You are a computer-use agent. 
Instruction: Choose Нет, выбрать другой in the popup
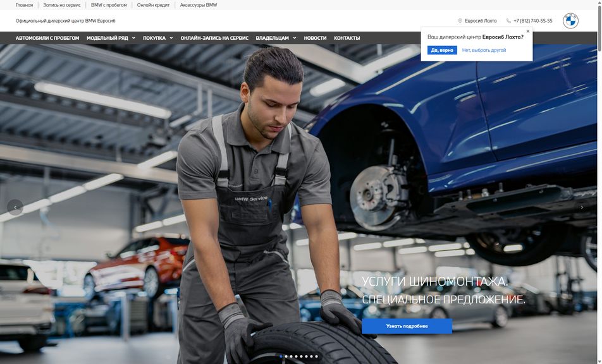pyautogui.click(x=484, y=51)
